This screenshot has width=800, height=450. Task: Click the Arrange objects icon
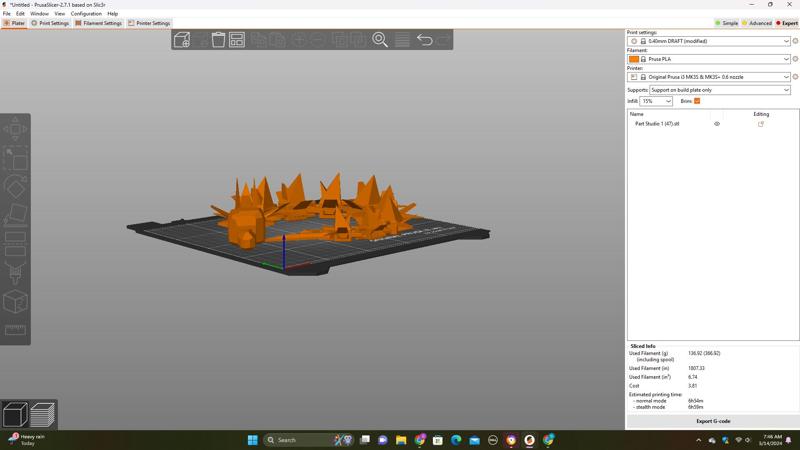[x=237, y=40]
